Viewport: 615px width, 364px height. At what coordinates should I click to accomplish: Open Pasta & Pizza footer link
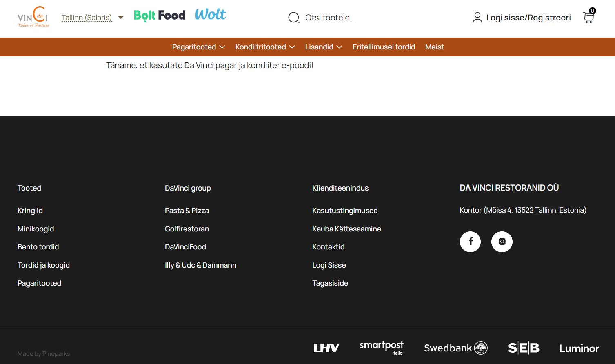pos(187,211)
